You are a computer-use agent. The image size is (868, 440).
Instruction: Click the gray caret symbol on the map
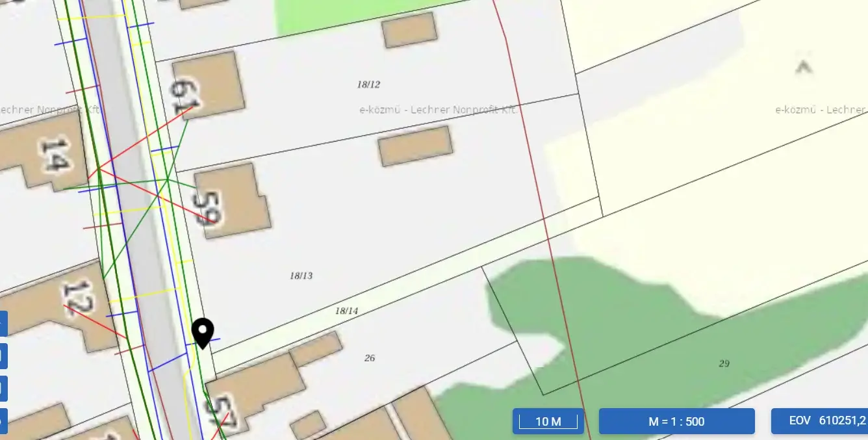point(804,66)
